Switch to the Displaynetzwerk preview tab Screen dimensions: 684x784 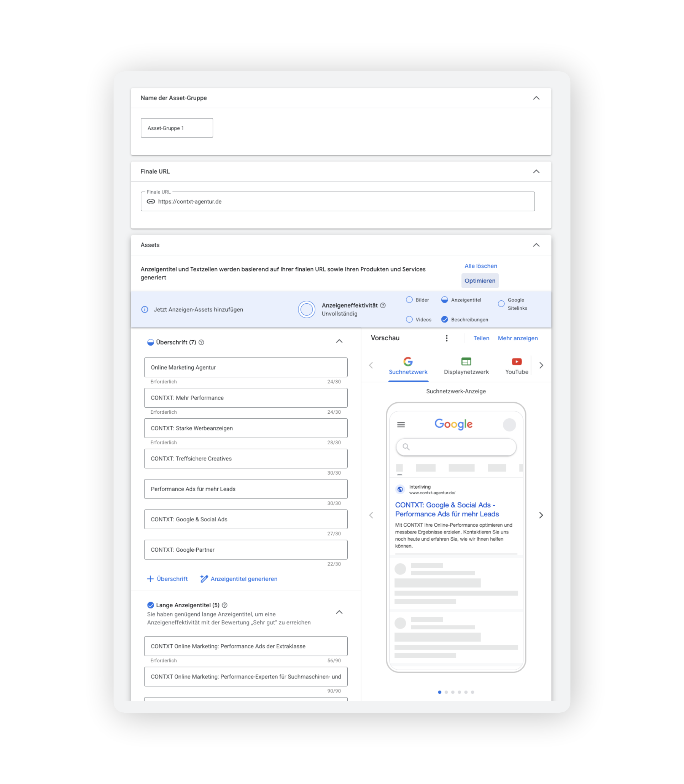[x=466, y=367]
